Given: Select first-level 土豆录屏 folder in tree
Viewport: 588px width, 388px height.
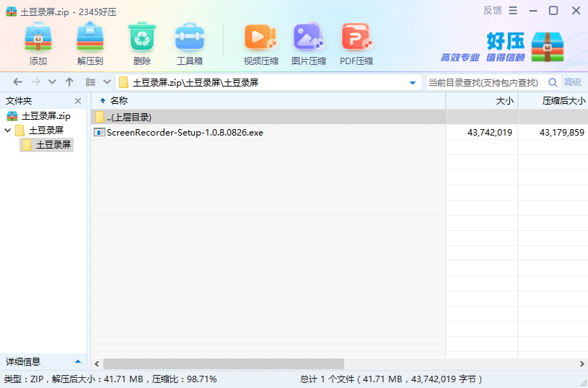Looking at the screenshot, I should [40, 131].
